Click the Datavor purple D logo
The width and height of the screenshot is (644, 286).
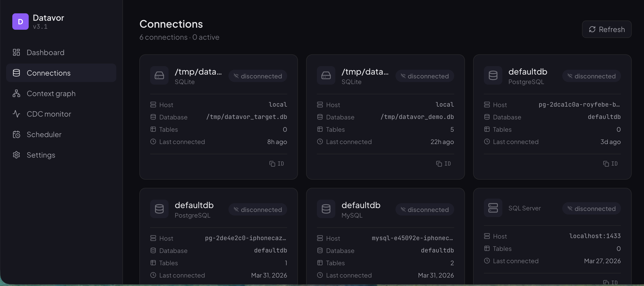point(20,22)
